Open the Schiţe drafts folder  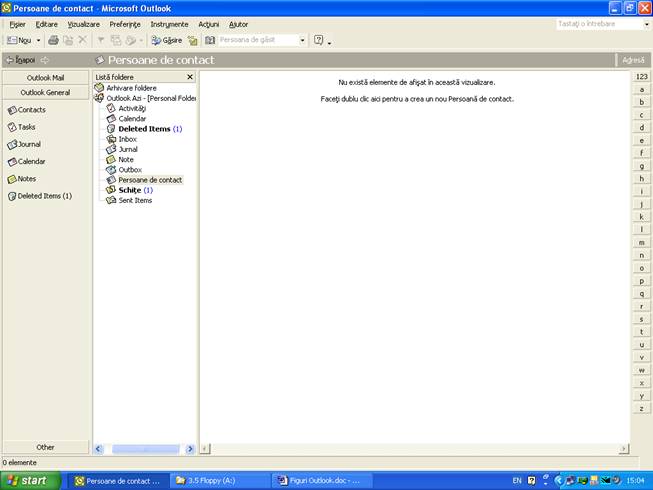130,190
